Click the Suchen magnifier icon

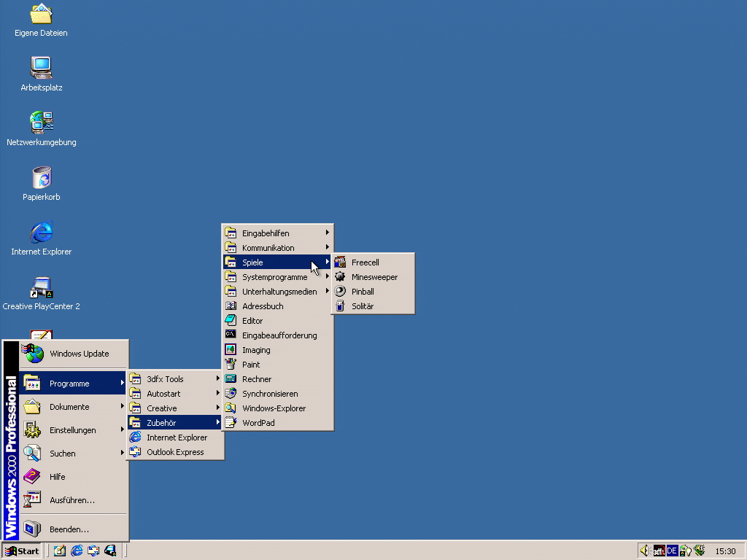click(x=32, y=453)
